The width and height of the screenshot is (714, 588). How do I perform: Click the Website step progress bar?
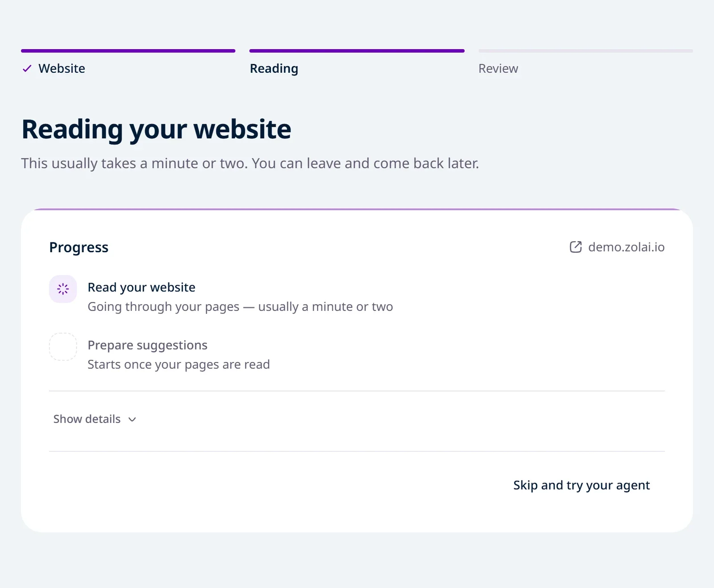click(x=128, y=51)
